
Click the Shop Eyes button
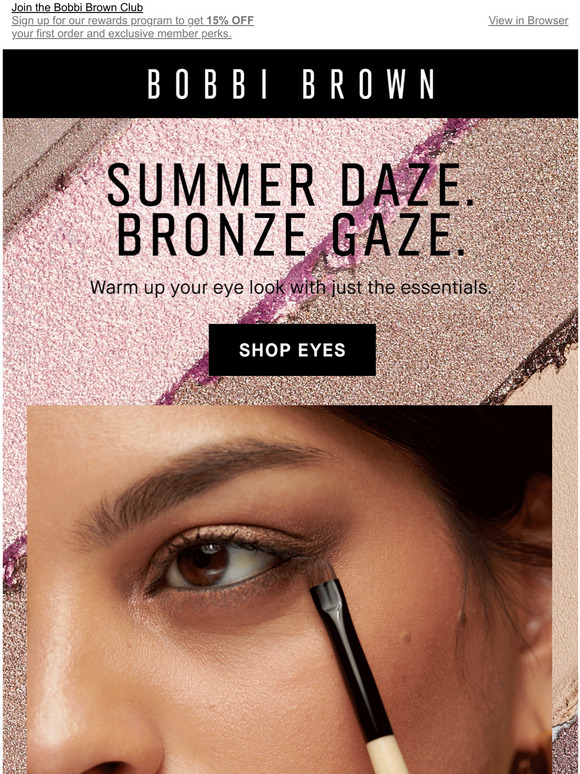(x=292, y=350)
